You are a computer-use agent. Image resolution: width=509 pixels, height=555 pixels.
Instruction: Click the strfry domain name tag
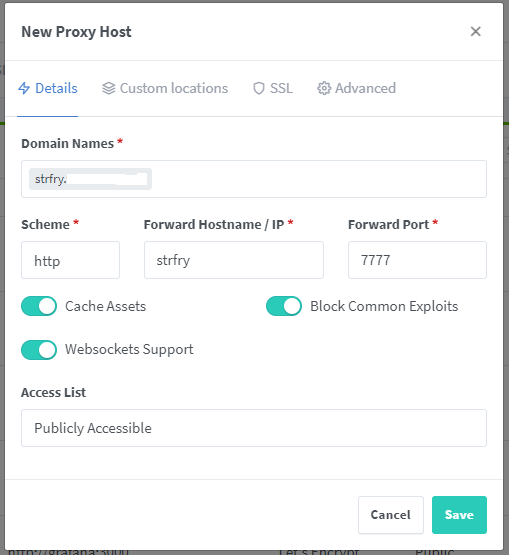[90, 179]
